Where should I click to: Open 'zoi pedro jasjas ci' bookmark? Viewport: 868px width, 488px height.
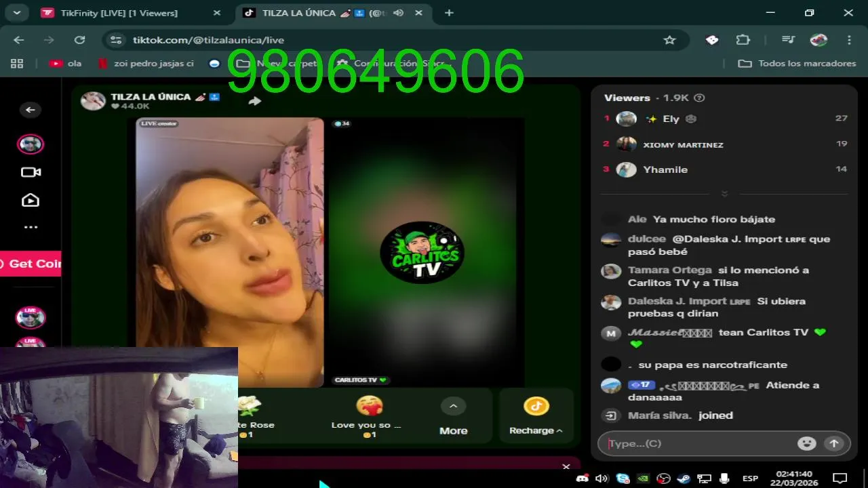coord(146,63)
